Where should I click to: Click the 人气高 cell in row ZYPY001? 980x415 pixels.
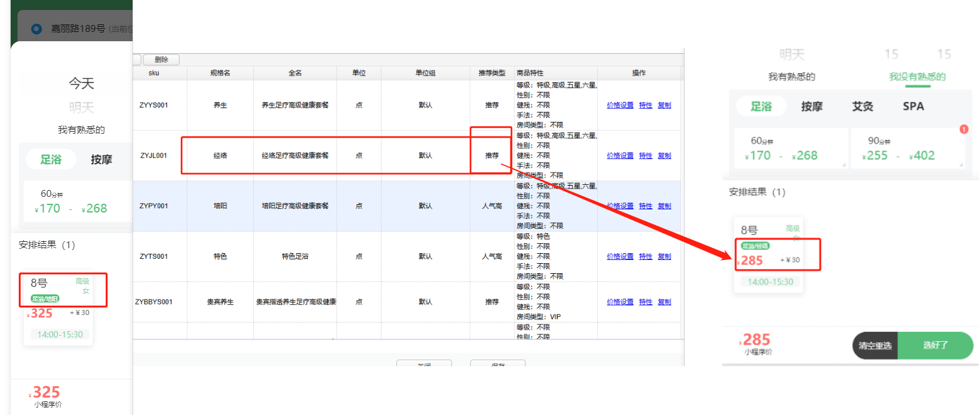(492, 206)
